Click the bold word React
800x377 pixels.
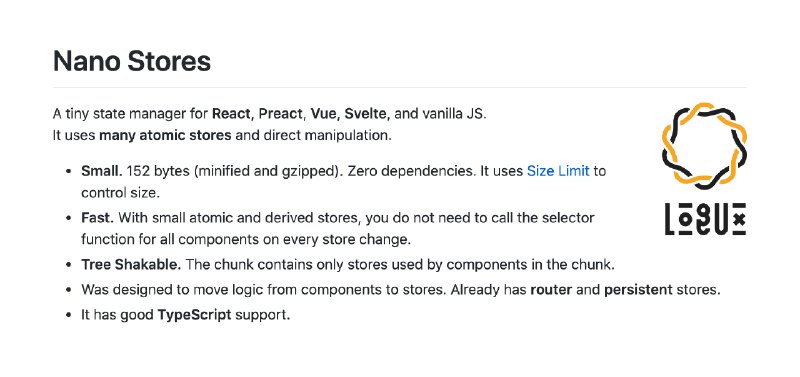(x=233, y=113)
